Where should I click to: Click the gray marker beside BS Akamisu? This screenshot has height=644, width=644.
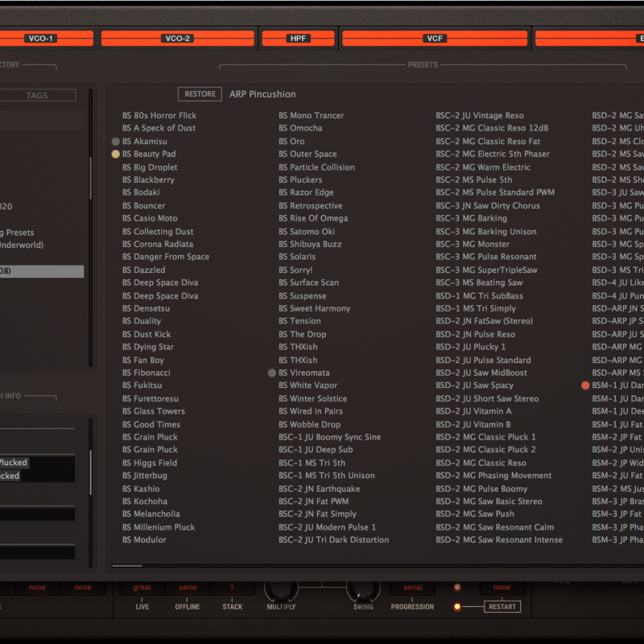click(x=116, y=141)
